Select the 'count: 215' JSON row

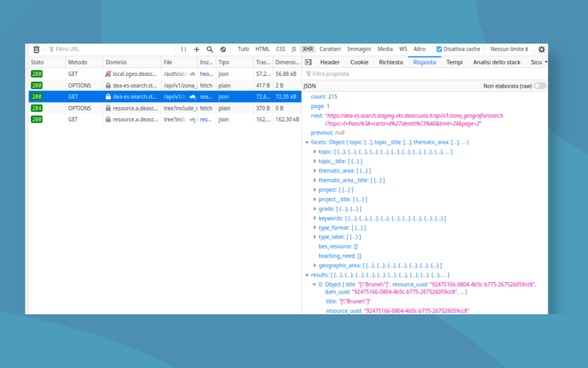pyautogui.click(x=424, y=97)
